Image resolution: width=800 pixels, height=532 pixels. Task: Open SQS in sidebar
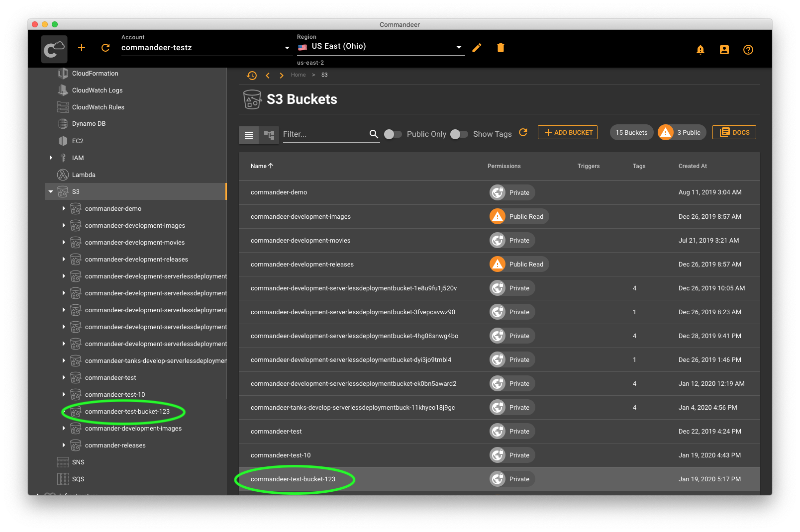tap(78, 479)
